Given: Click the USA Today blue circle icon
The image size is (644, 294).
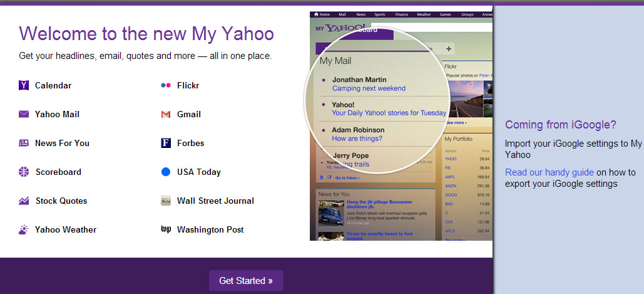Looking at the screenshot, I should coord(165,172).
